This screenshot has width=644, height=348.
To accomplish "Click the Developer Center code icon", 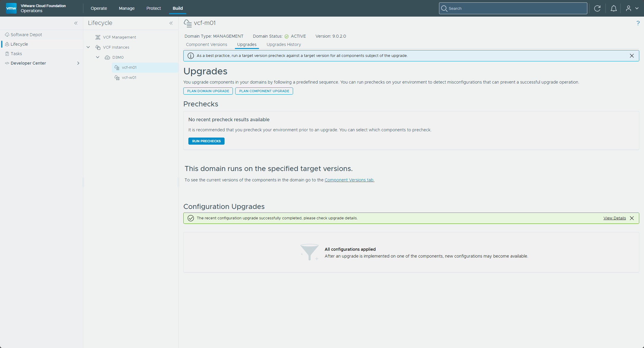I will pos(7,63).
